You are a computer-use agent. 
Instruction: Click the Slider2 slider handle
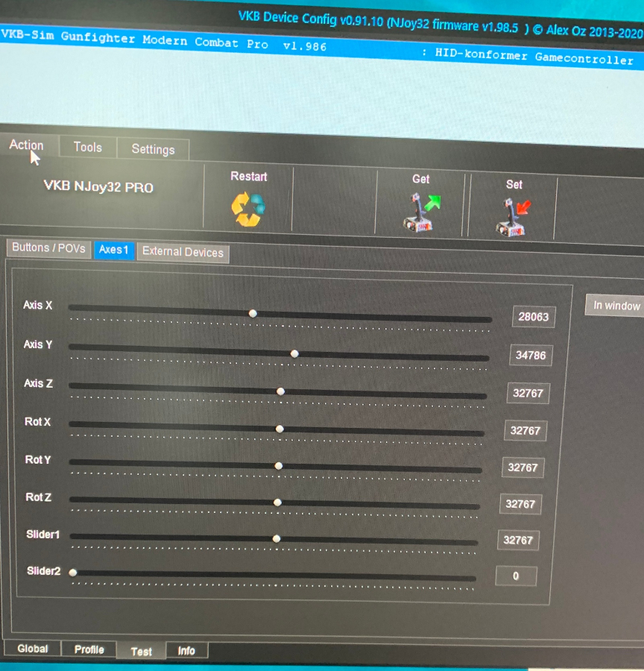[73, 573]
